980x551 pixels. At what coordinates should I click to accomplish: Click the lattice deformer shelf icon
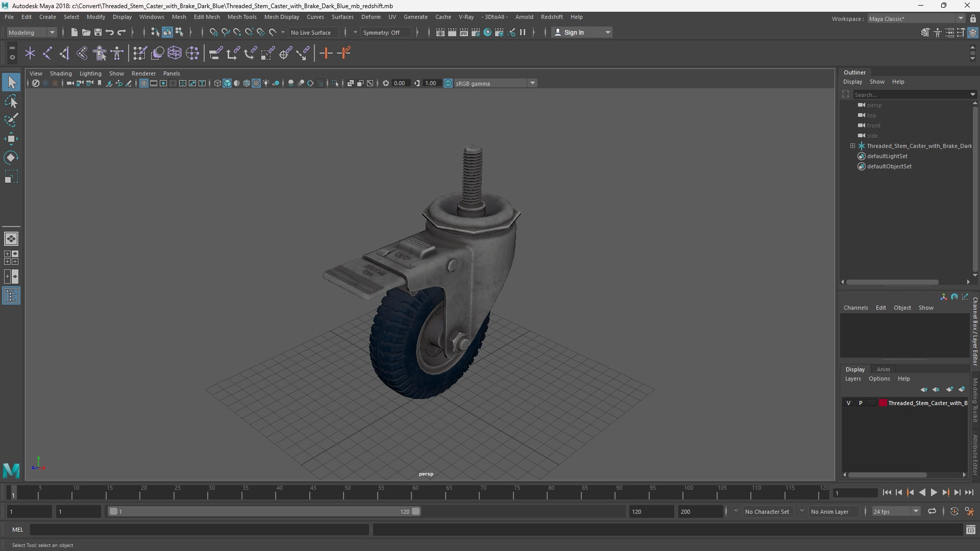pos(175,53)
